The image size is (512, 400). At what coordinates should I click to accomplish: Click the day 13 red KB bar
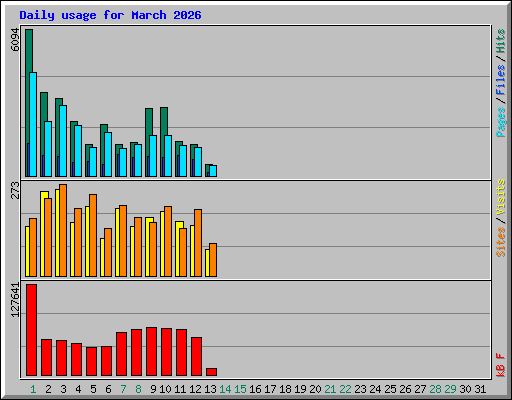(x=211, y=372)
